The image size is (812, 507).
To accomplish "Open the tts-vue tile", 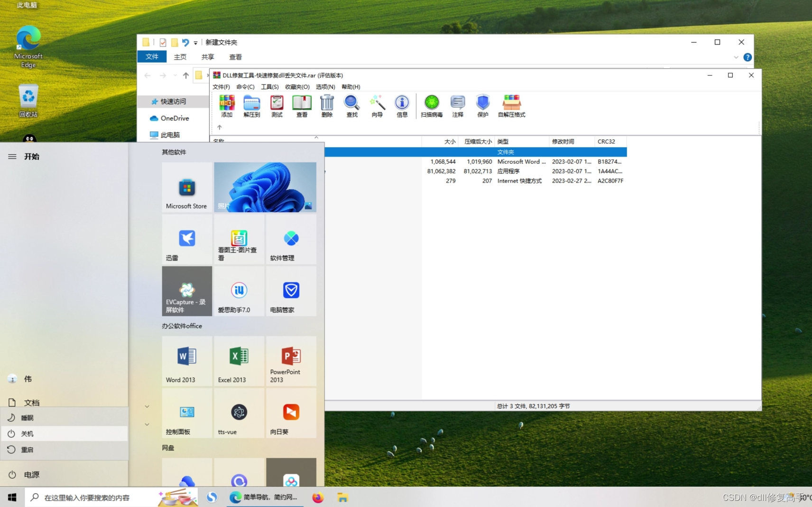I will (x=239, y=413).
